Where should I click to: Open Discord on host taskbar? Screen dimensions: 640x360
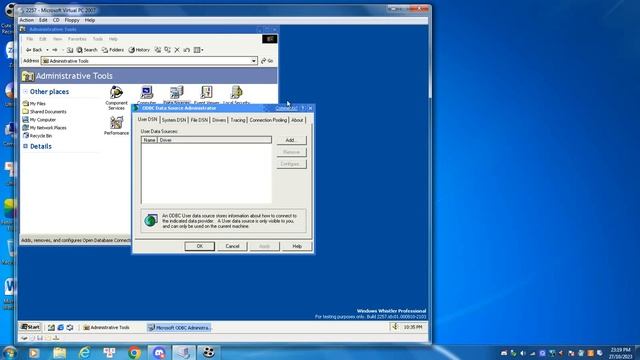159,353
